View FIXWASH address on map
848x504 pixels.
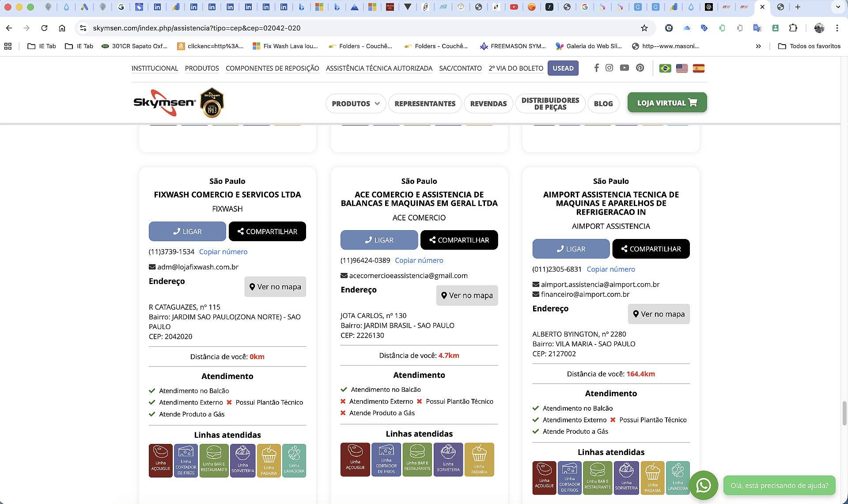[275, 287]
